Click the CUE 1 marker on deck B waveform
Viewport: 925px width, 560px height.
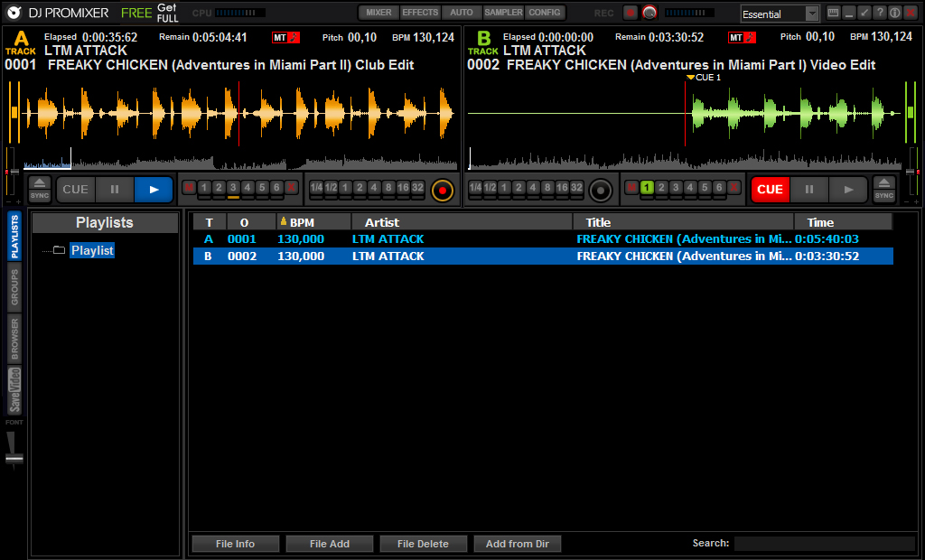pyautogui.click(x=704, y=78)
